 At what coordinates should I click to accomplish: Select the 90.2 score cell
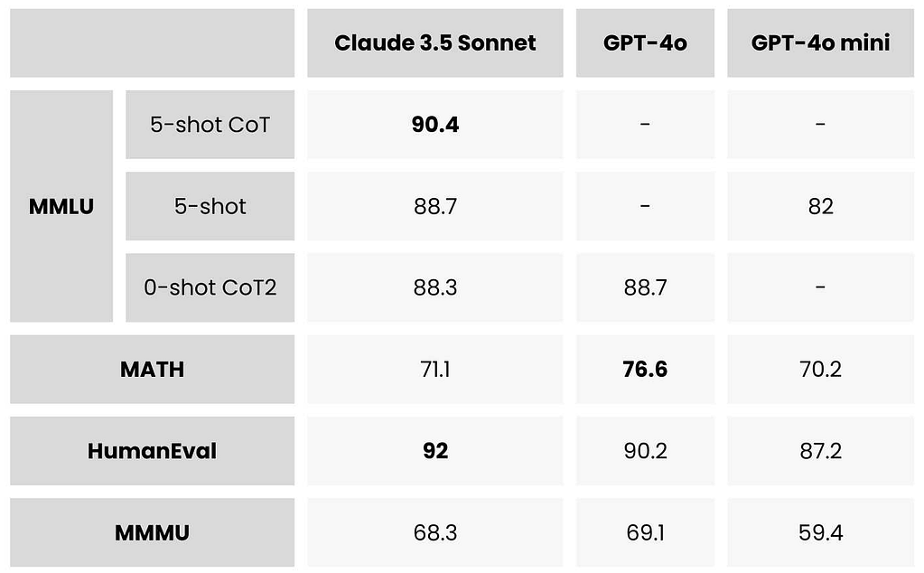tap(645, 450)
